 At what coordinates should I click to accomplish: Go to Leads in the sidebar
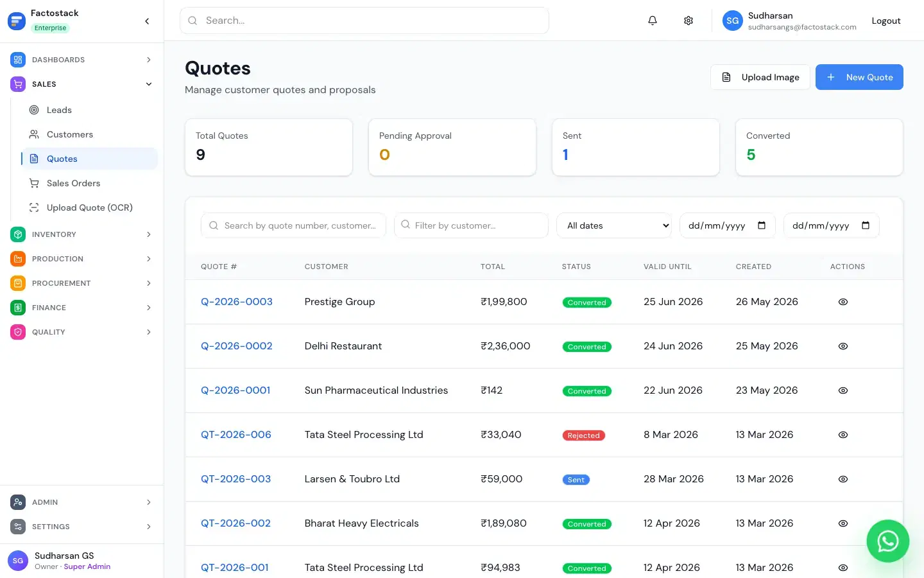point(90,110)
